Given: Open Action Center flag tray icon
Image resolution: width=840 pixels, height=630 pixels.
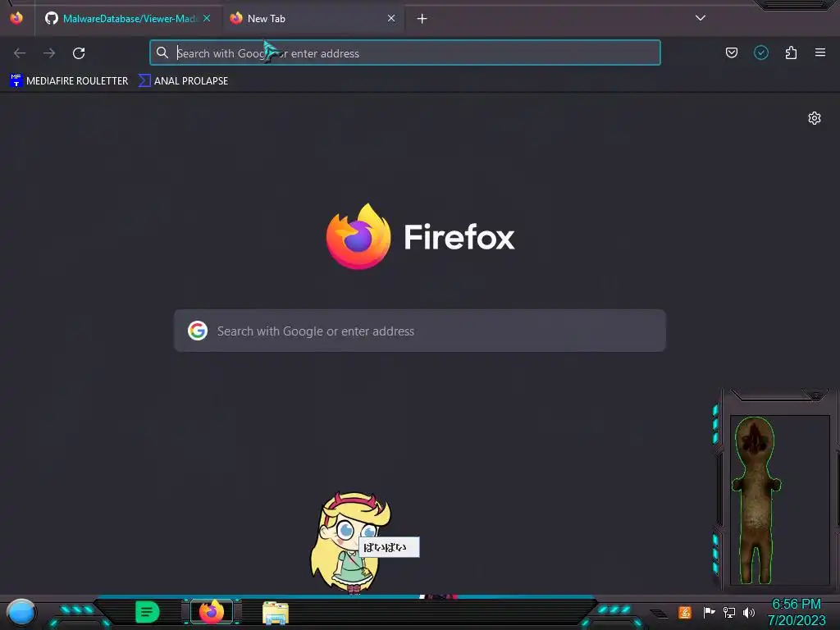Looking at the screenshot, I should click(x=709, y=612).
